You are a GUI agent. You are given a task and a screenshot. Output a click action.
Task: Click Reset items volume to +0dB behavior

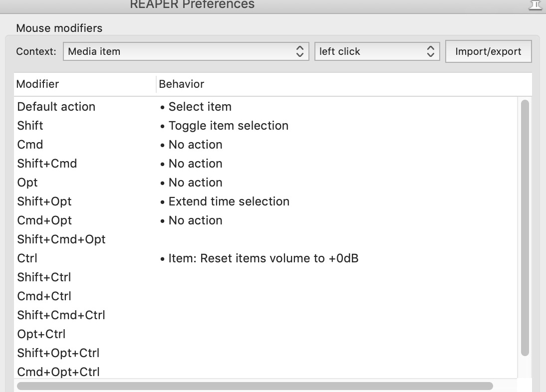[x=263, y=258]
